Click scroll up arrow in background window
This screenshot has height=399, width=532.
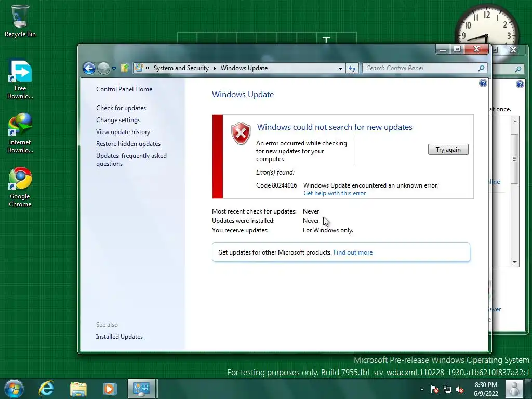click(515, 121)
